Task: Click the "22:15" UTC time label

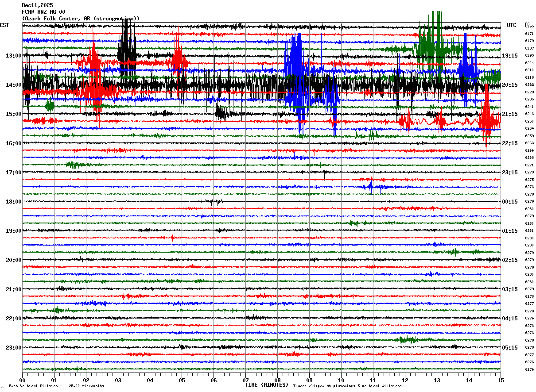Action: click(510, 143)
